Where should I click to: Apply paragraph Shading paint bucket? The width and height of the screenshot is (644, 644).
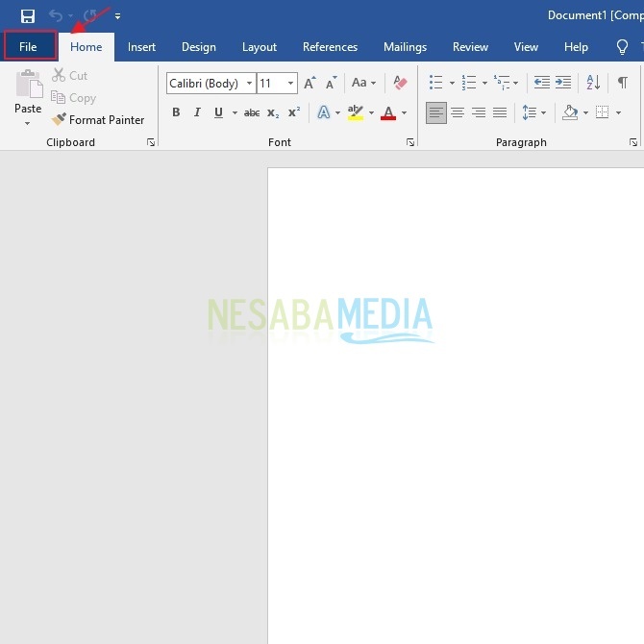click(x=570, y=112)
